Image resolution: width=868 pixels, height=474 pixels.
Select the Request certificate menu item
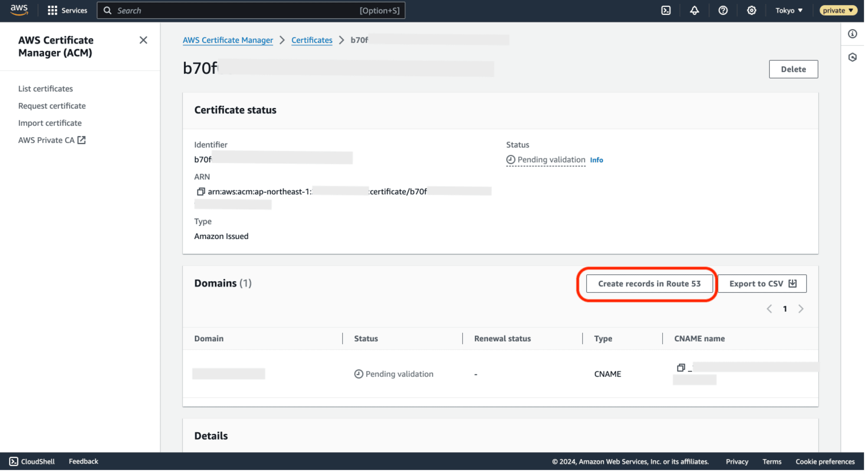(52, 105)
